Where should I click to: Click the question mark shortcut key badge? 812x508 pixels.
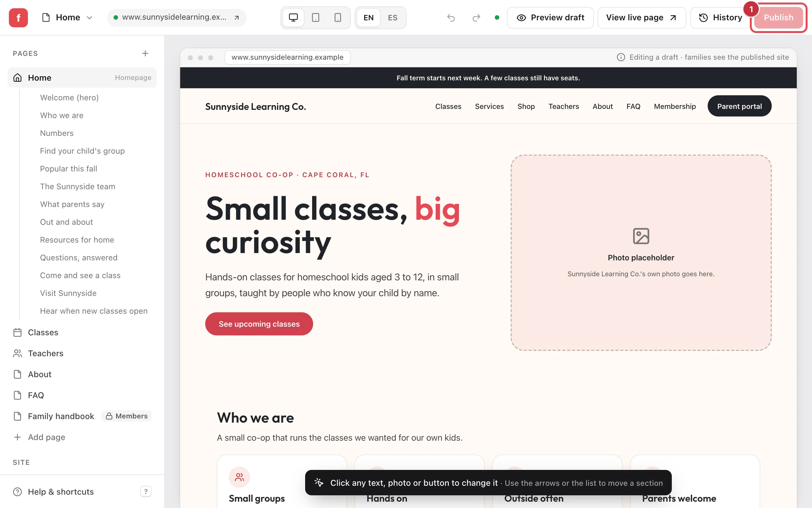click(146, 491)
